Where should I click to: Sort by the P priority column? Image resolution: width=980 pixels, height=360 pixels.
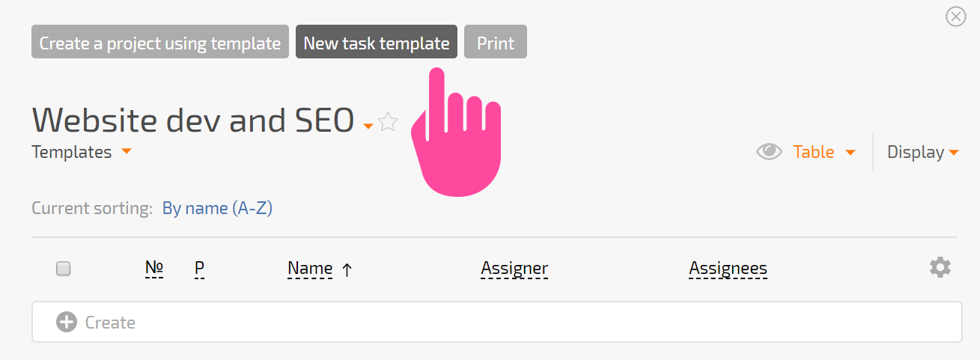coord(199,268)
